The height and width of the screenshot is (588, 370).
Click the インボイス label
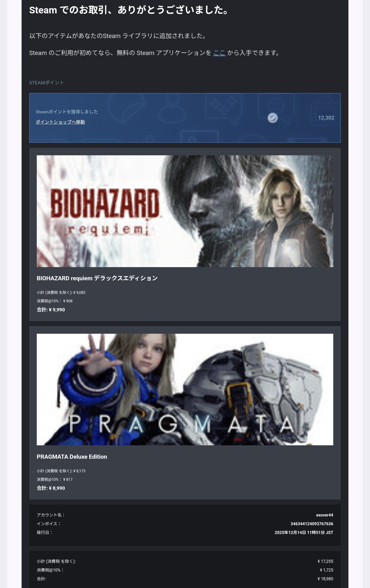[49, 523]
